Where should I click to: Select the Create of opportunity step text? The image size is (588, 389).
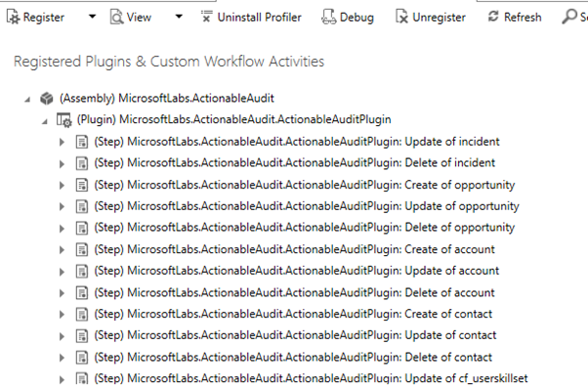[x=304, y=185]
